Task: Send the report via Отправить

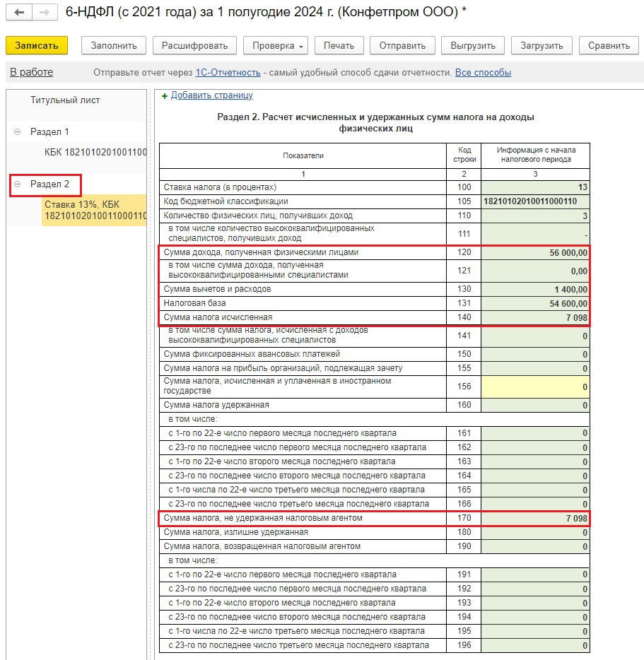Action: [x=402, y=45]
